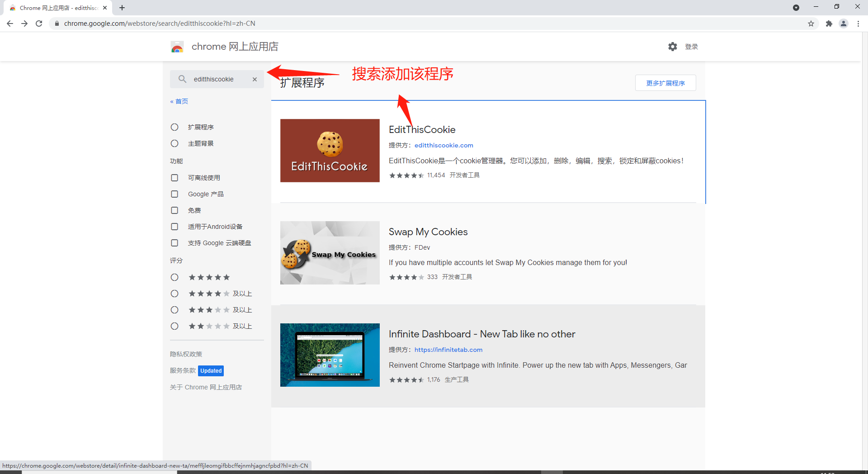This screenshot has width=868, height=474.
Task: Open the 服务条款 link
Action: (183, 370)
